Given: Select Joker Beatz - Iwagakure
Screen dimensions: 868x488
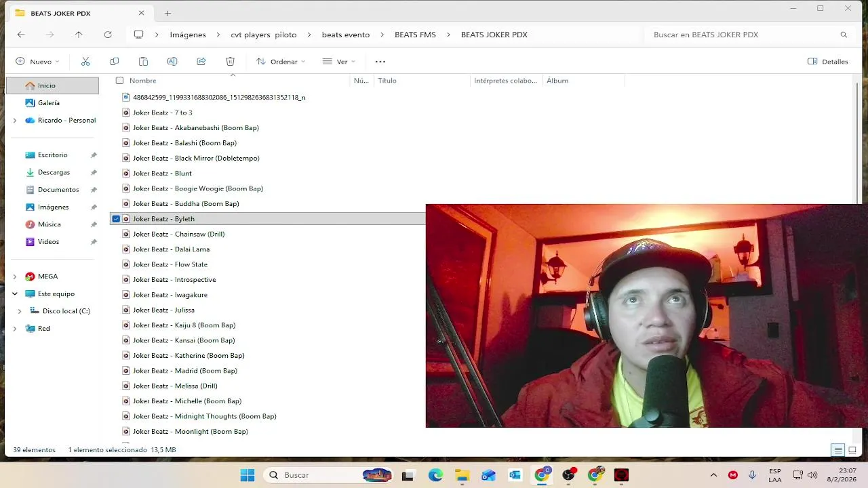Looking at the screenshot, I should click(x=170, y=295).
